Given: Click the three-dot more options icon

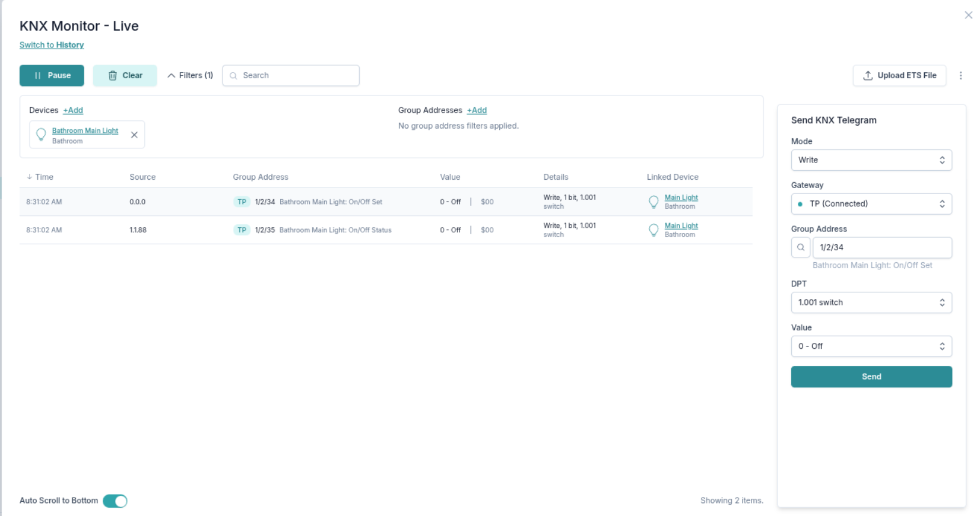Looking at the screenshot, I should click(960, 75).
